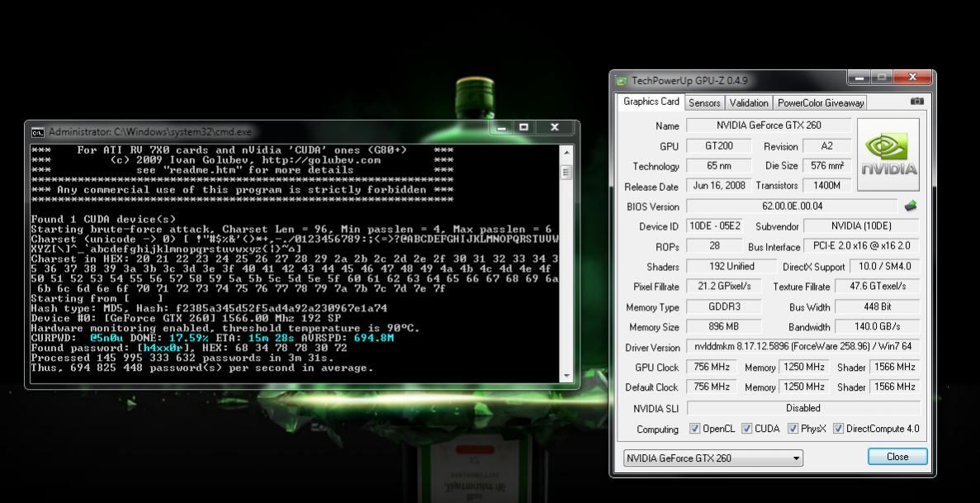The width and height of the screenshot is (980, 503).
Task: Click the NVIDIA SLI field showing Disabled
Action: click(x=802, y=408)
